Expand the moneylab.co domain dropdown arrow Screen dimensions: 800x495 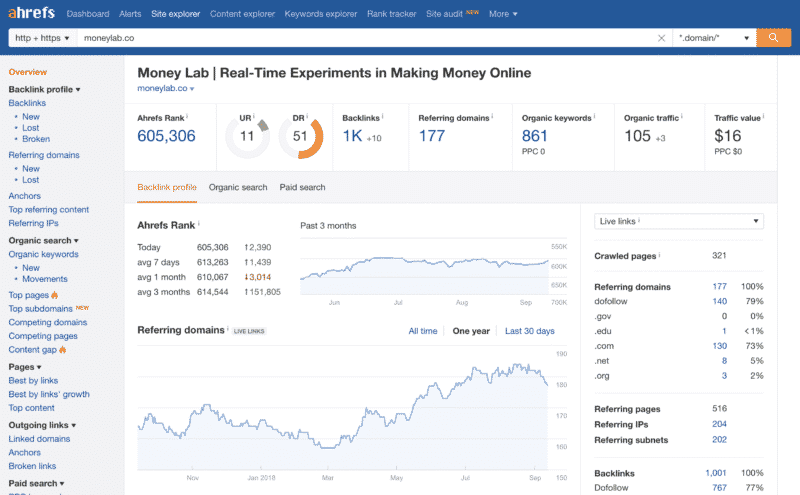click(192, 89)
